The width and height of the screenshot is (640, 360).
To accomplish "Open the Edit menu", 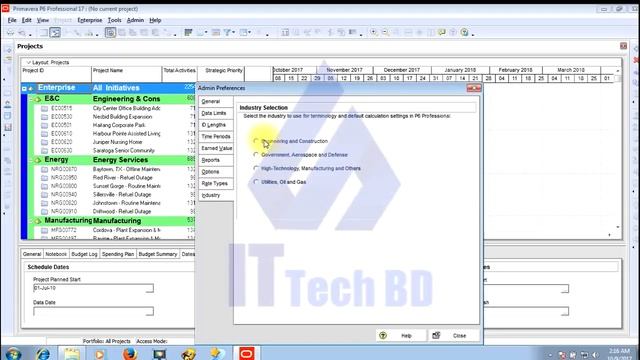I will click(27, 20).
